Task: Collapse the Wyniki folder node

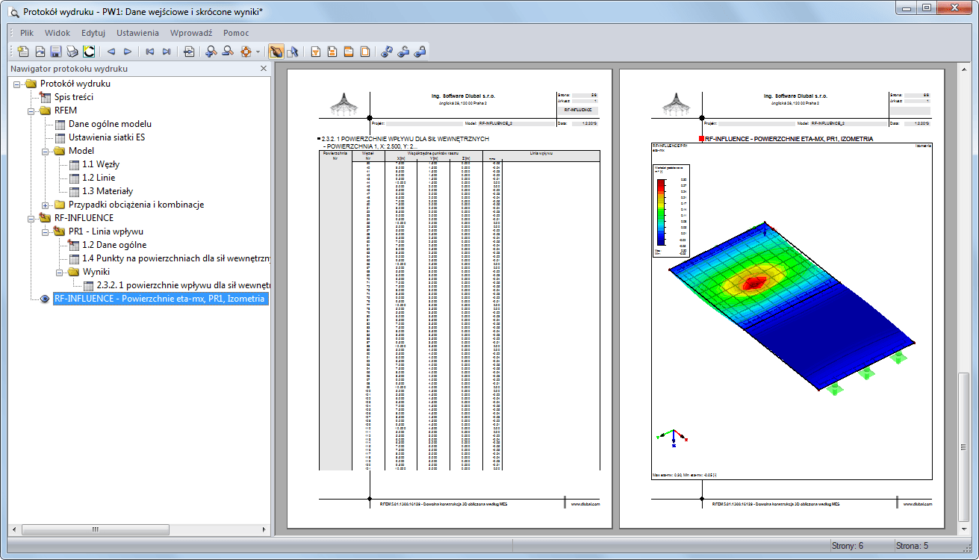Action: (60, 272)
